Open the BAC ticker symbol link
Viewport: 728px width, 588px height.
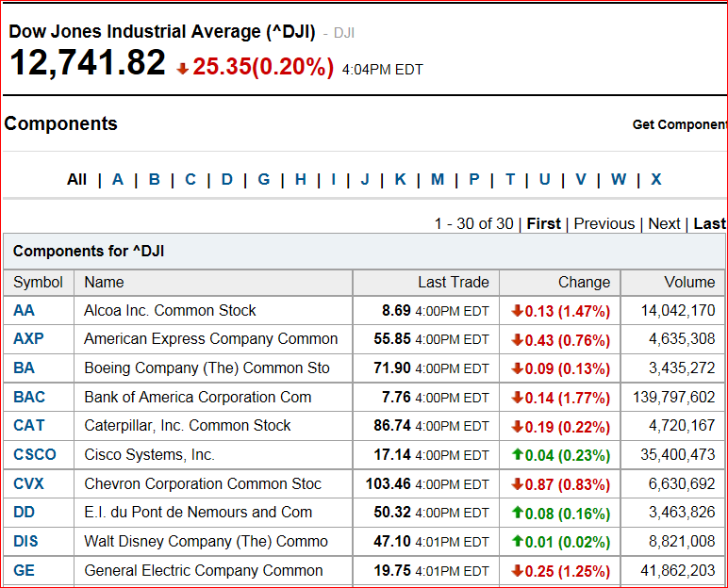(x=29, y=397)
